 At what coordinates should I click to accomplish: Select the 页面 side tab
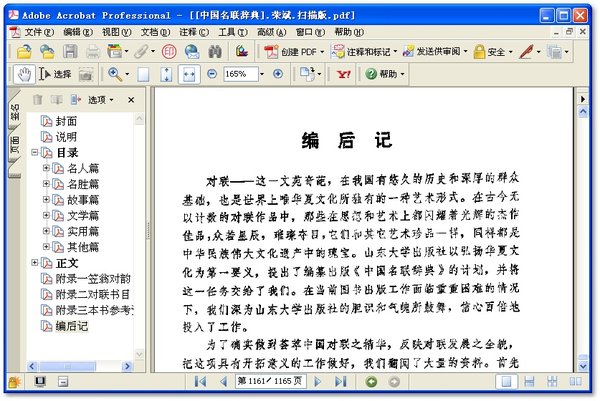15,144
